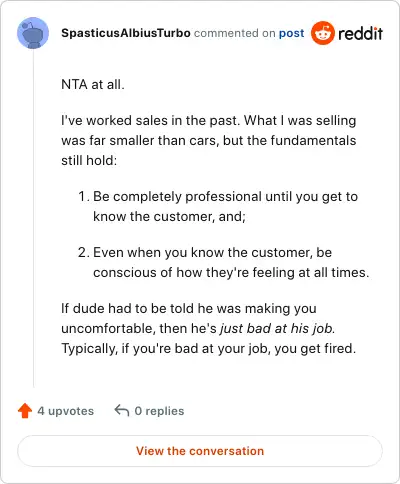Screen dimensions: 400x484
Task: Click the "If dude had to be told" line
Action: pyautogui.click(x=189, y=308)
